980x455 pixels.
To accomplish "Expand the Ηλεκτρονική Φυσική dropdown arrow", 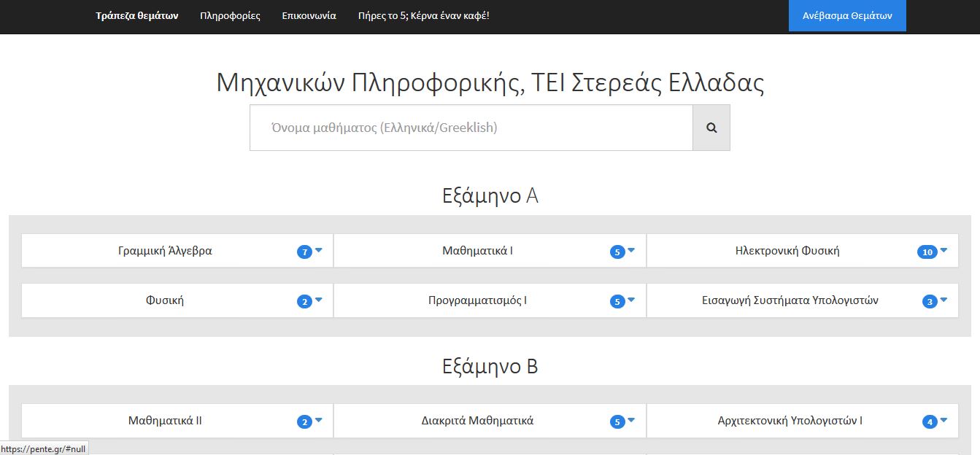I will point(944,251).
